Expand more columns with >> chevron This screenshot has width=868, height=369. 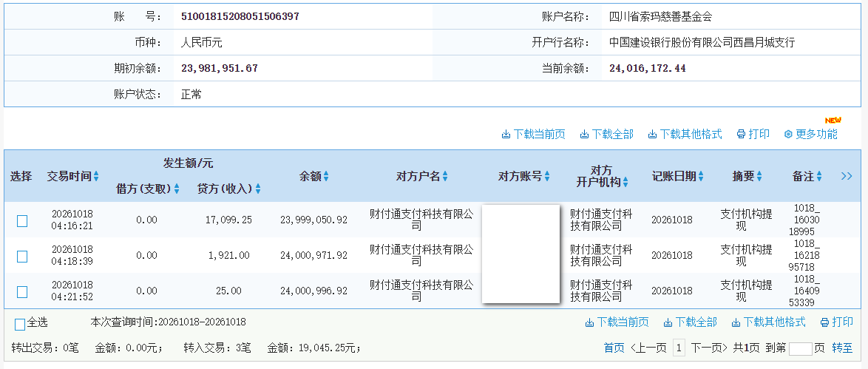coord(847,176)
